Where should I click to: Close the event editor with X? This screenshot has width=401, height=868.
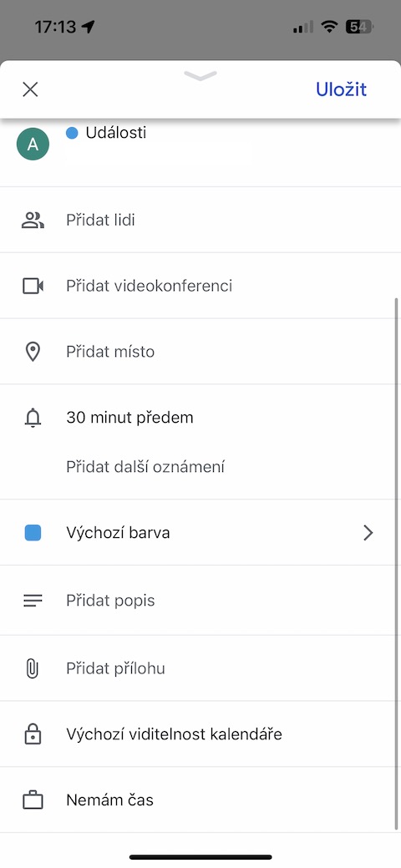click(30, 89)
